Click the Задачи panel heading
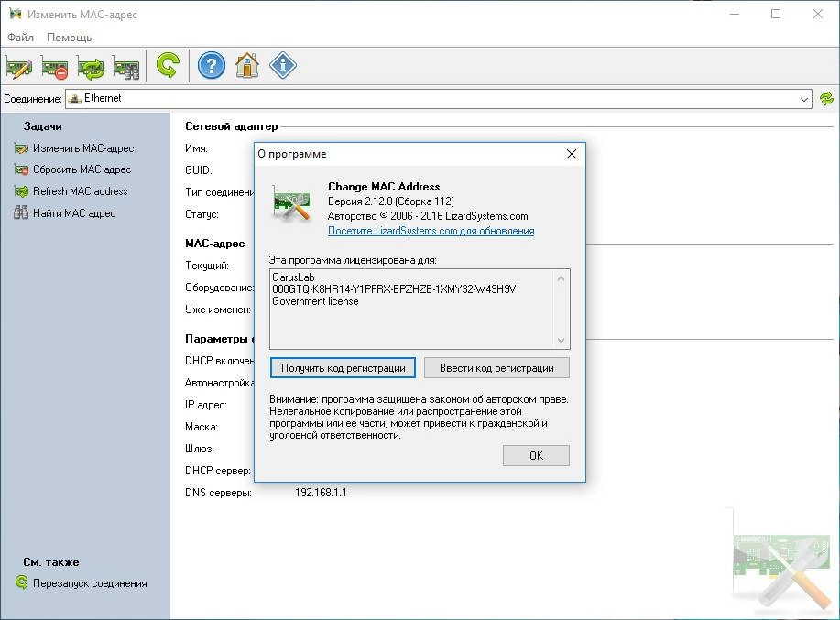 pos(42,126)
